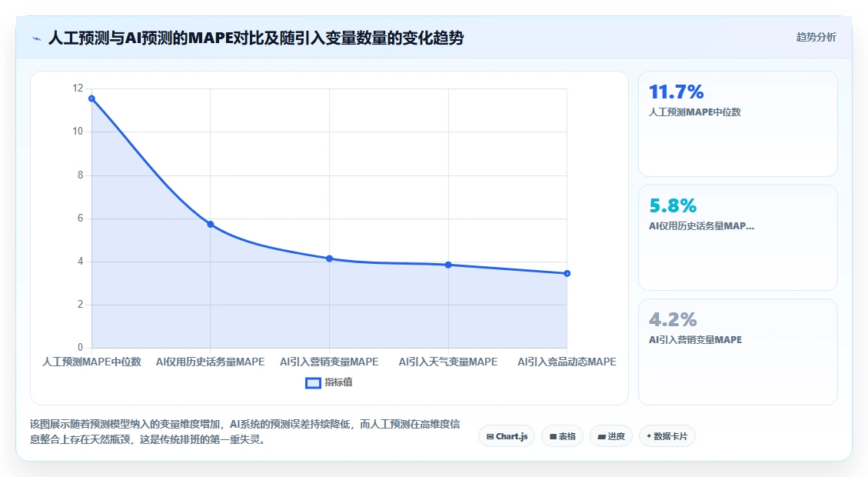Image resolution: width=868 pixels, height=477 pixels.
Task: Click the data point for 人工预测MAPE中位数
Action: [92, 98]
